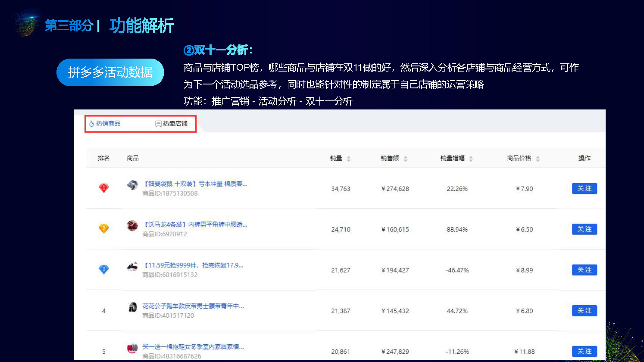Sort table by 销量增幅 column arrows
This screenshot has height=362, width=644.
pos(471,159)
